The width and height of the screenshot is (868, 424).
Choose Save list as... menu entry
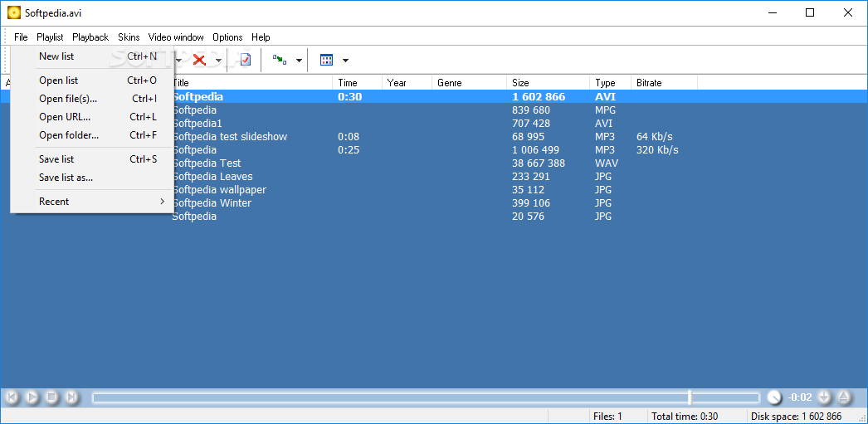coord(92,178)
